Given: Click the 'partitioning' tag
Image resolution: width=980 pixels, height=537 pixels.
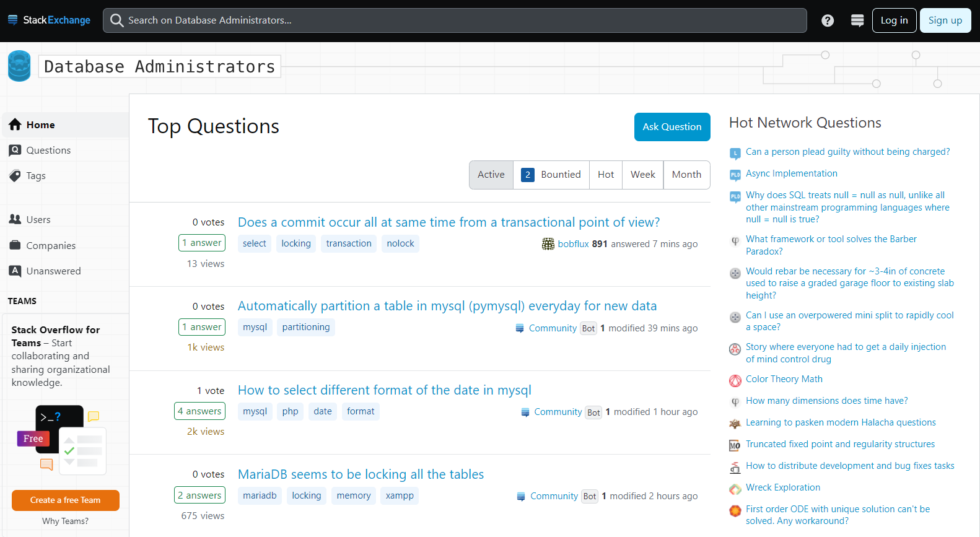Looking at the screenshot, I should point(306,327).
